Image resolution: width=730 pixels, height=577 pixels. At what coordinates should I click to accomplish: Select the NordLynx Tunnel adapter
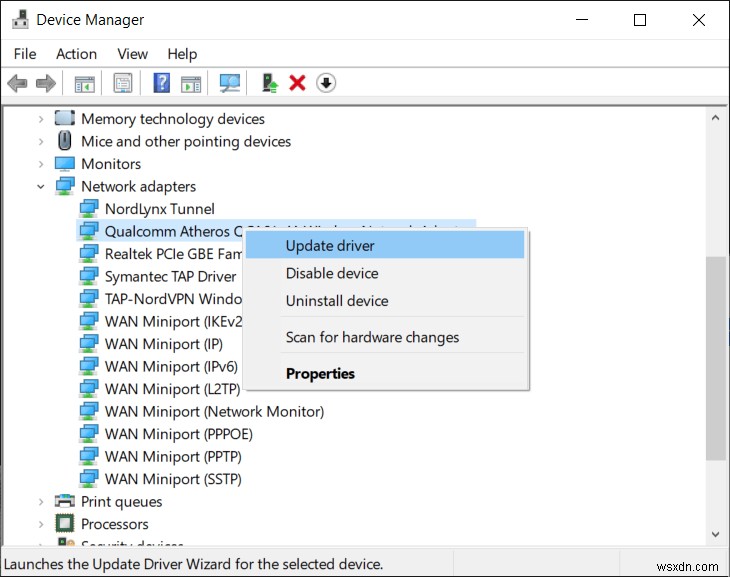159,209
